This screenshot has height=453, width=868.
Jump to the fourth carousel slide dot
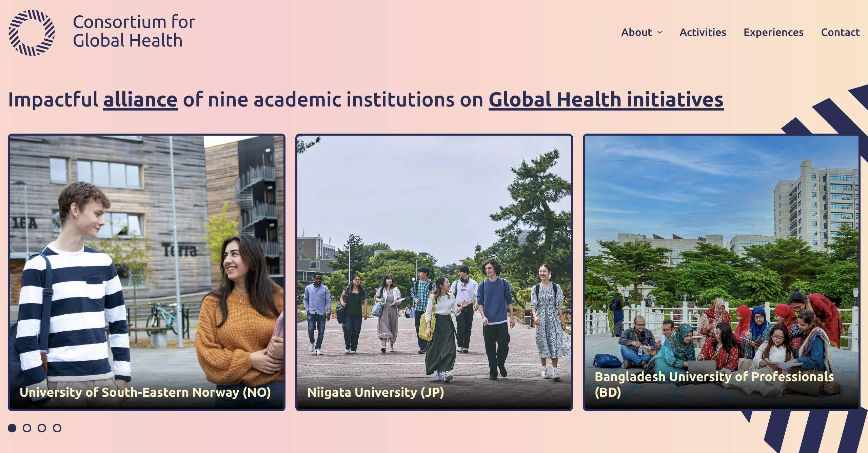click(57, 428)
